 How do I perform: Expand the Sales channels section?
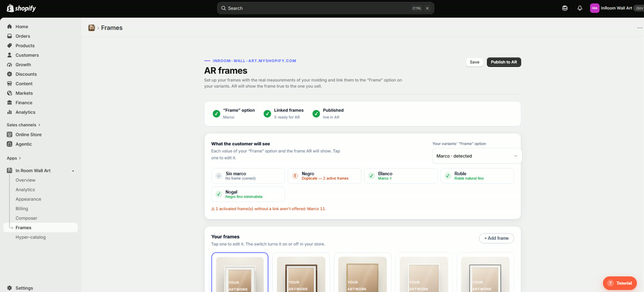click(x=24, y=125)
